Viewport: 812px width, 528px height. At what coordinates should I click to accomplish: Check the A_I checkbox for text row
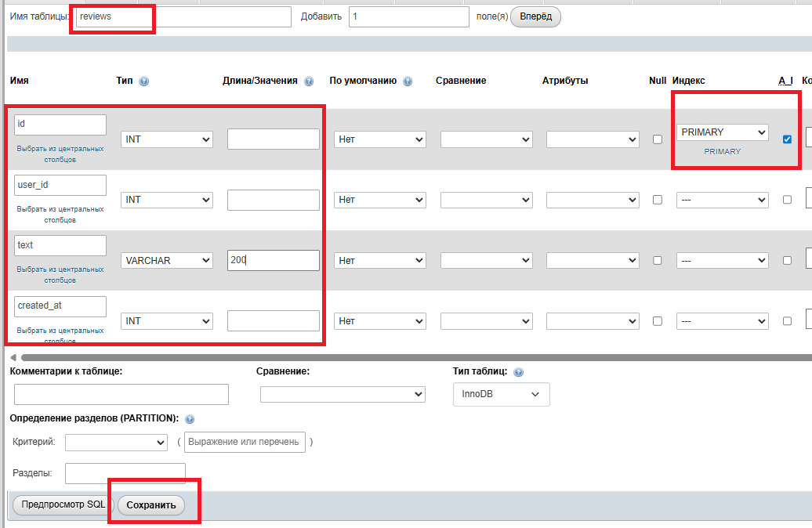tap(787, 260)
